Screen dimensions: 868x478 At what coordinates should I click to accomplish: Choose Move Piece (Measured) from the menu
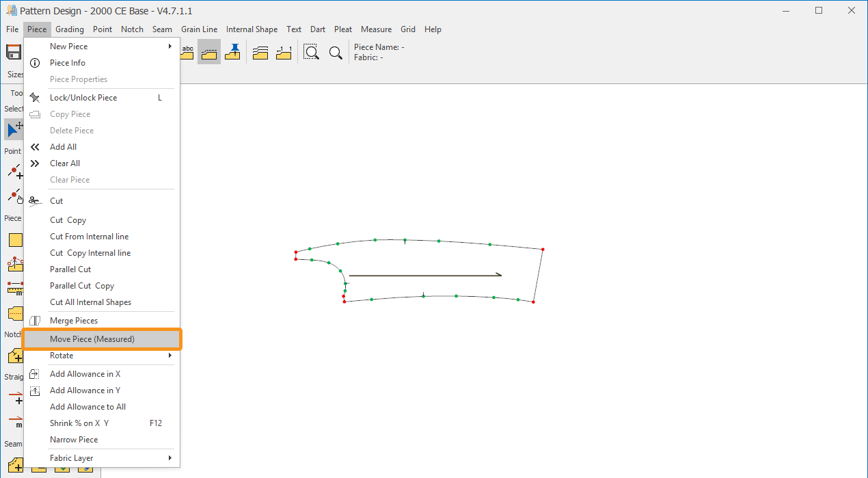(92, 339)
